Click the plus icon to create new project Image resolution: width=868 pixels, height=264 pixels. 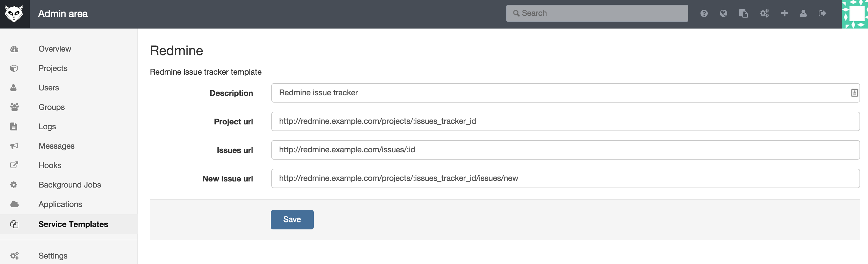[785, 13]
